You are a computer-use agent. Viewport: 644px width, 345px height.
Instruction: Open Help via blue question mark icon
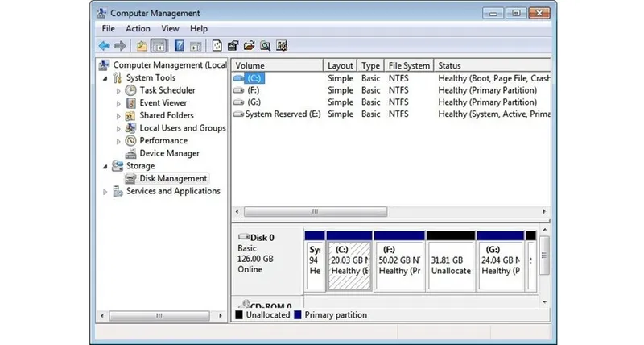tap(179, 46)
